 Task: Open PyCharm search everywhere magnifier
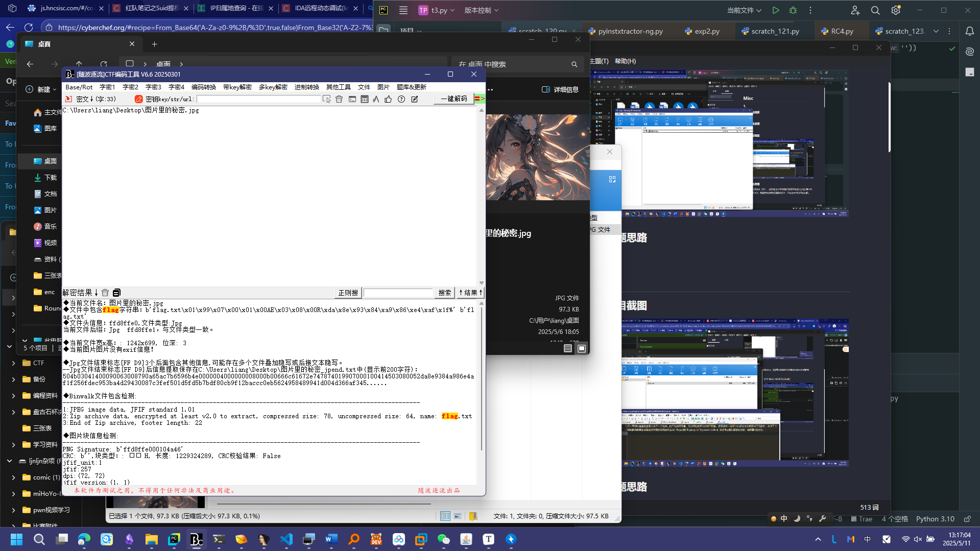(875, 10)
